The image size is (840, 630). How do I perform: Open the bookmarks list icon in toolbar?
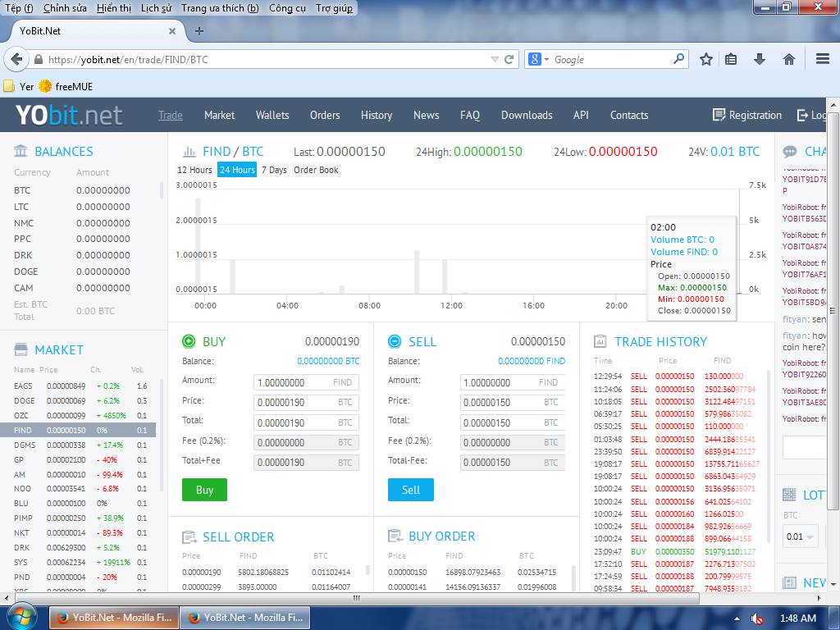pyautogui.click(x=731, y=59)
